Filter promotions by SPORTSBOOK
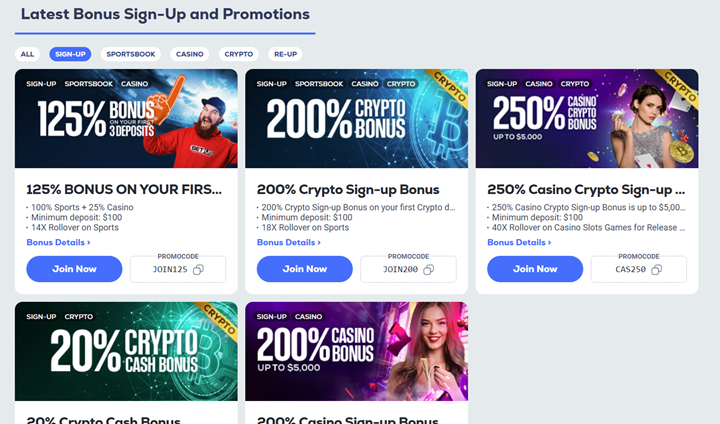The height and width of the screenshot is (424, 720). (x=130, y=54)
